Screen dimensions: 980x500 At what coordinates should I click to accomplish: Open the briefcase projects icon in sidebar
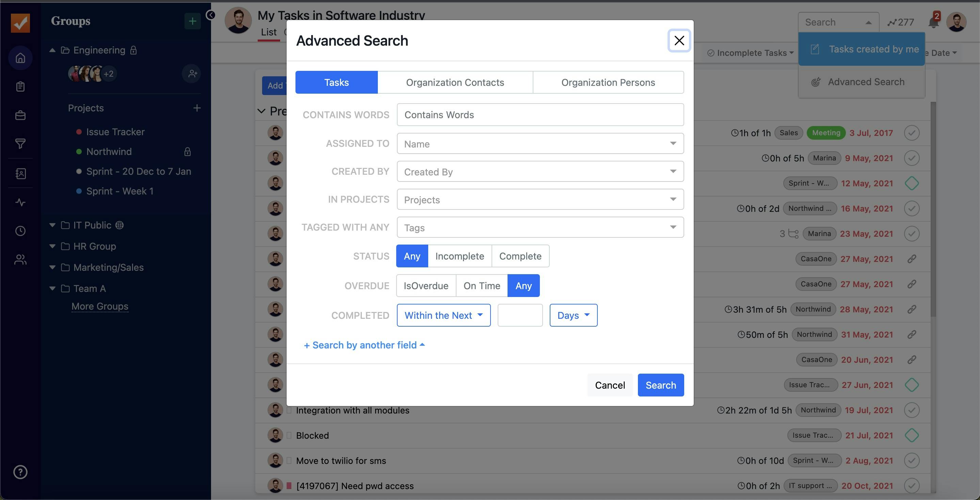[20, 115]
